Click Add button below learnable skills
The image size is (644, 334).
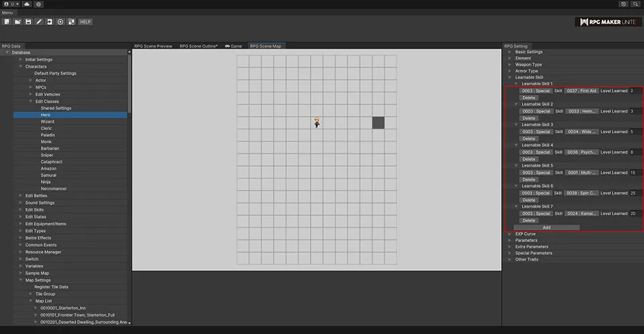click(x=546, y=227)
